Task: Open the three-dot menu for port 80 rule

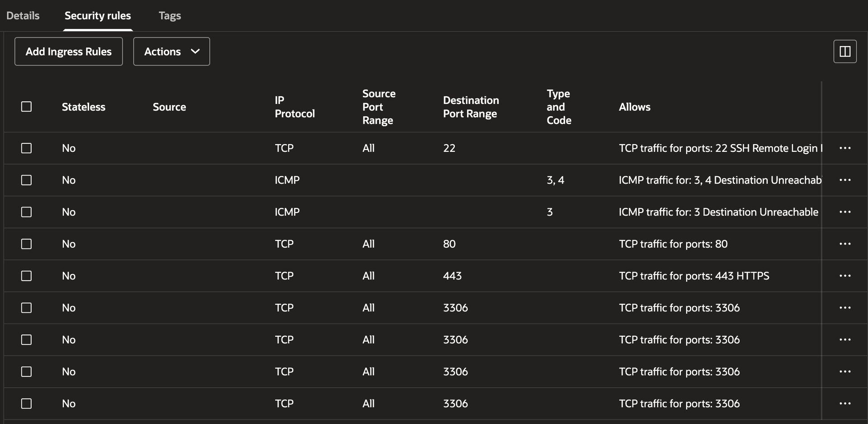Action: tap(844, 244)
